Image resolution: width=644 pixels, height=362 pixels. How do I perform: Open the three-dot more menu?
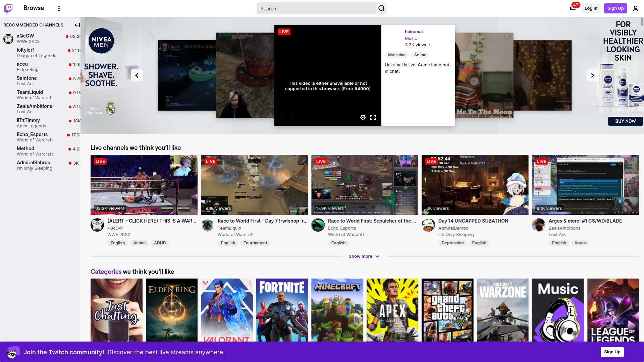tap(59, 8)
